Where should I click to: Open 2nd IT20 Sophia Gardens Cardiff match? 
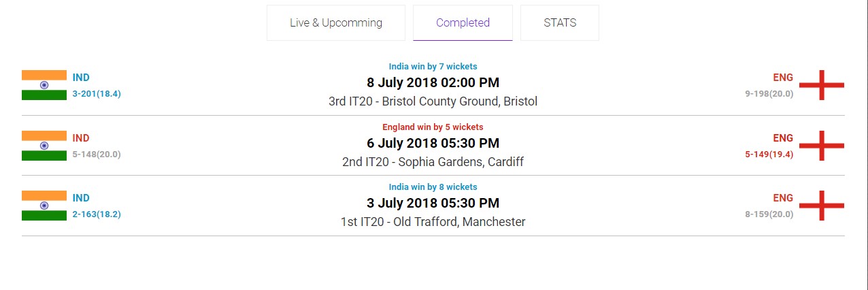click(433, 162)
